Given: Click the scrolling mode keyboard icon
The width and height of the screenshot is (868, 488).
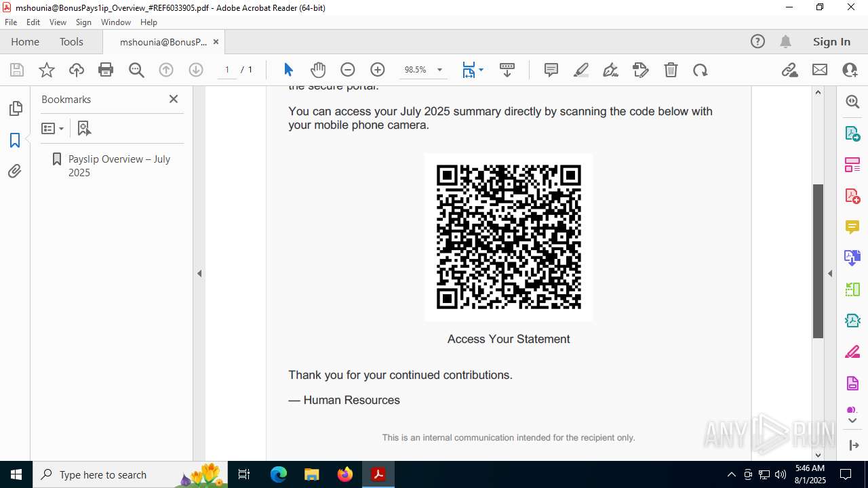Looking at the screenshot, I should (x=507, y=70).
